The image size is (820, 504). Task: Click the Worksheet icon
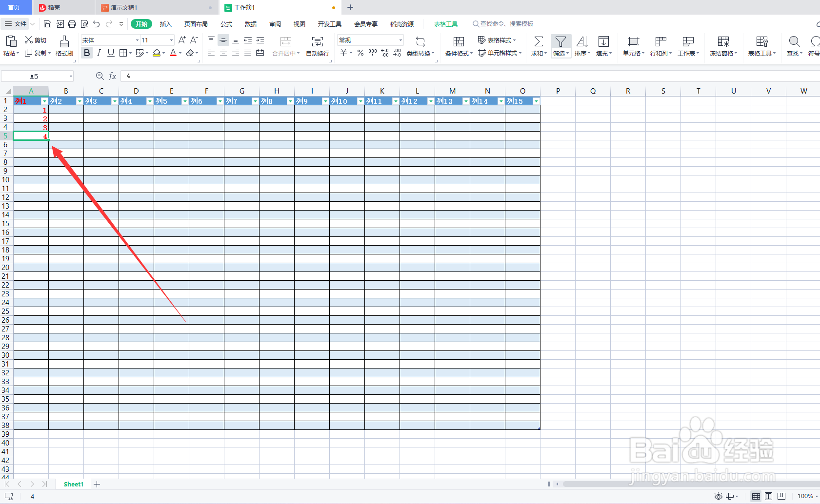coord(688,41)
